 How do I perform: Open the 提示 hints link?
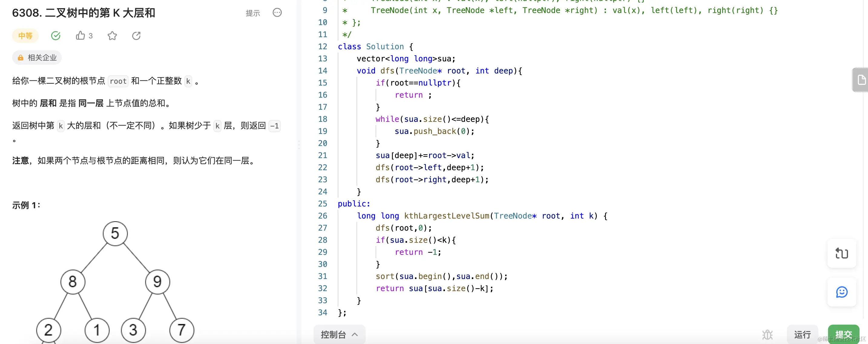(x=253, y=13)
